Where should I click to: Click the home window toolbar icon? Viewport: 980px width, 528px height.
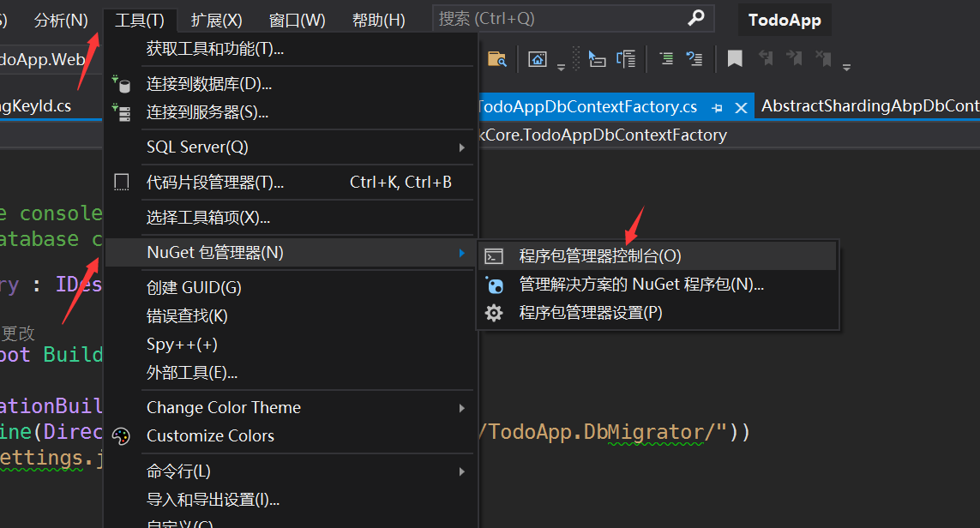(538, 59)
